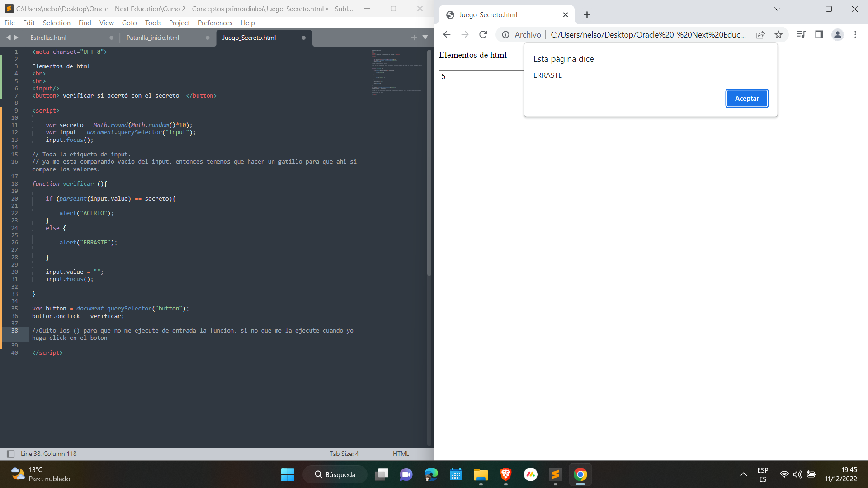The width and height of the screenshot is (868, 488).
Task: Click the Aceptar button in the dialog
Action: click(746, 98)
